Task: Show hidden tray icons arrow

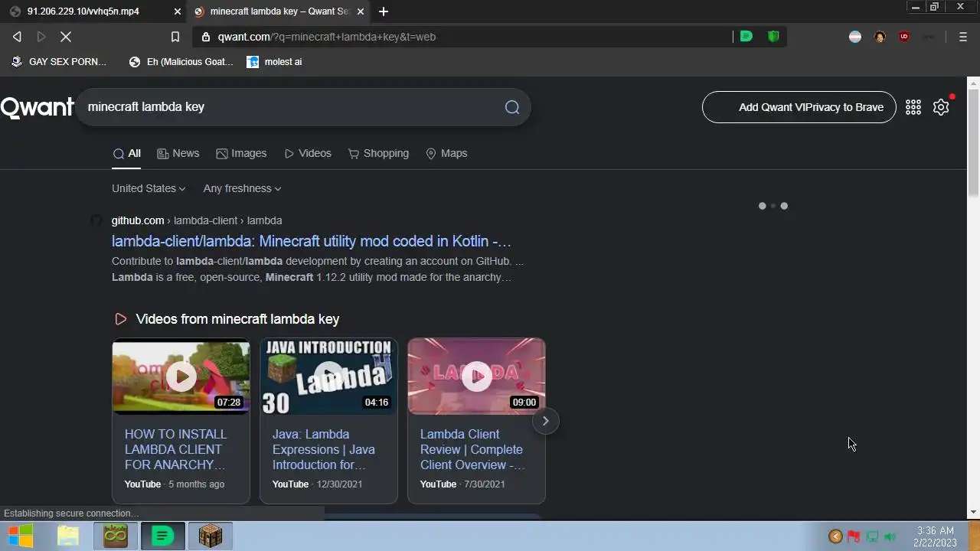Action: [835, 536]
